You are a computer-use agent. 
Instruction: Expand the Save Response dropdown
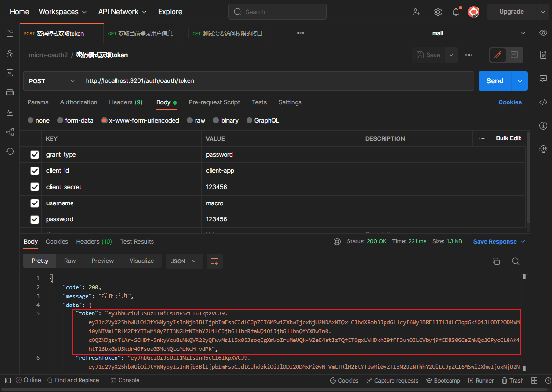pyautogui.click(x=523, y=242)
